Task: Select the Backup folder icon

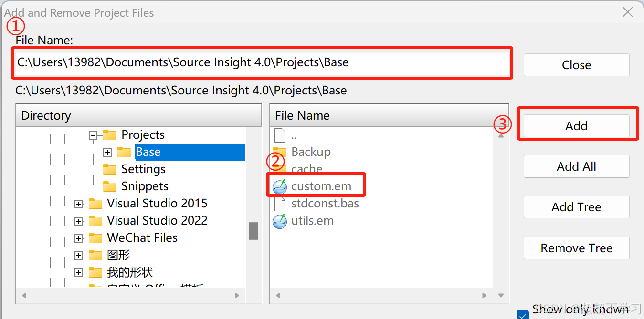Action: tap(280, 152)
